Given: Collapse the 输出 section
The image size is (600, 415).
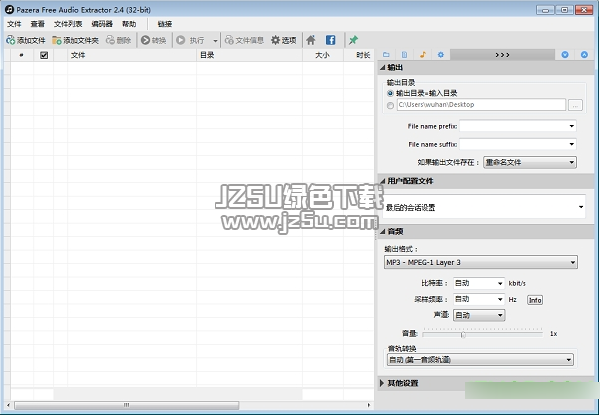Looking at the screenshot, I should [383, 68].
